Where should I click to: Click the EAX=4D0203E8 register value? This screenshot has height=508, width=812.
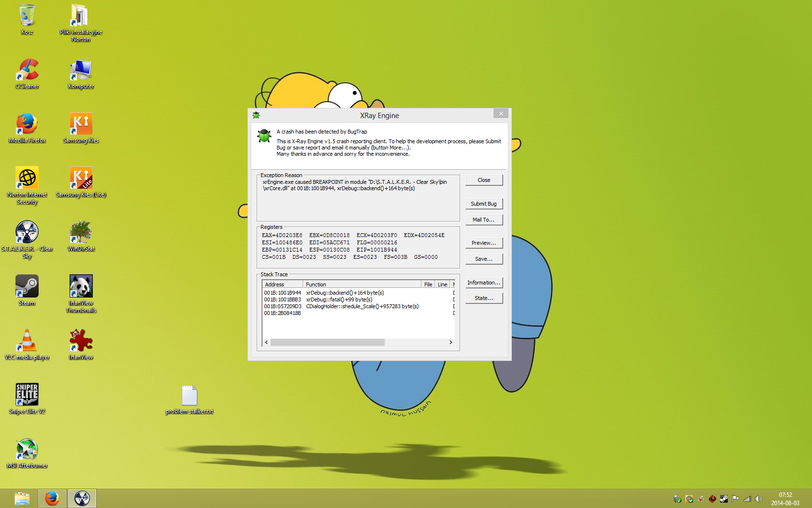(x=282, y=235)
